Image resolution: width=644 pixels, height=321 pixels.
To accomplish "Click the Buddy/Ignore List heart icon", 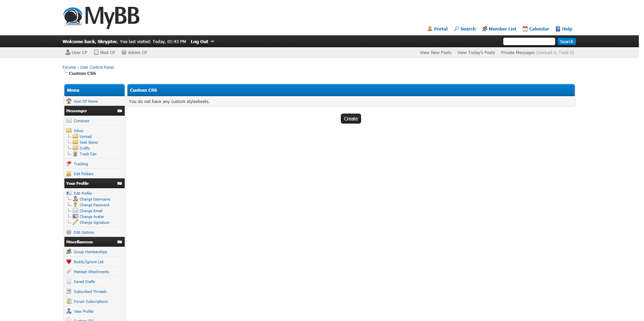I will click(x=69, y=261).
